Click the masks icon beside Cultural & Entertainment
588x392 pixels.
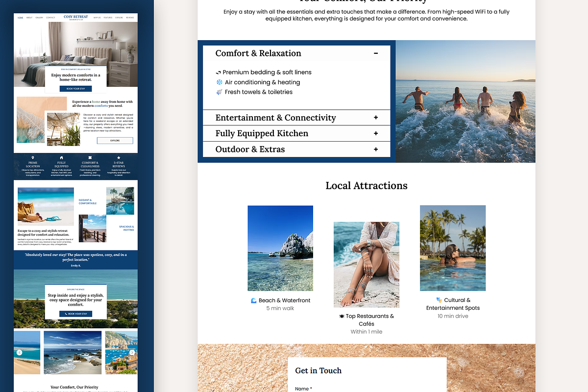click(x=439, y=300)
